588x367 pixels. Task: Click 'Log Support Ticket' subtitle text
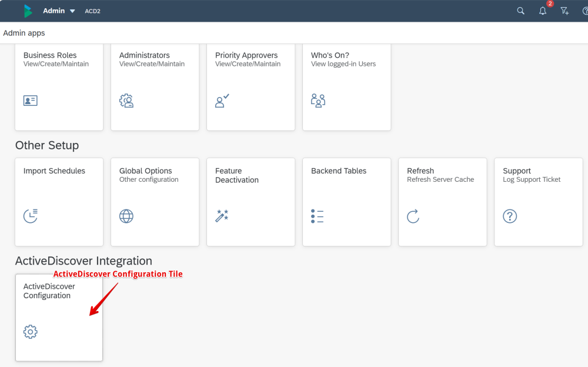(x=532, y=179)
